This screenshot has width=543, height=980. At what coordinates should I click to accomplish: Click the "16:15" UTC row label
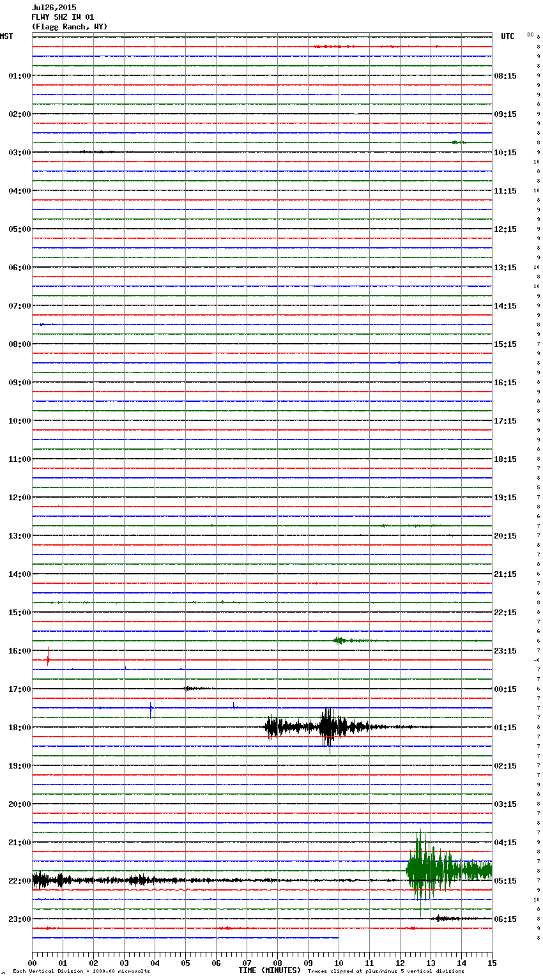(x=505, y=383)
